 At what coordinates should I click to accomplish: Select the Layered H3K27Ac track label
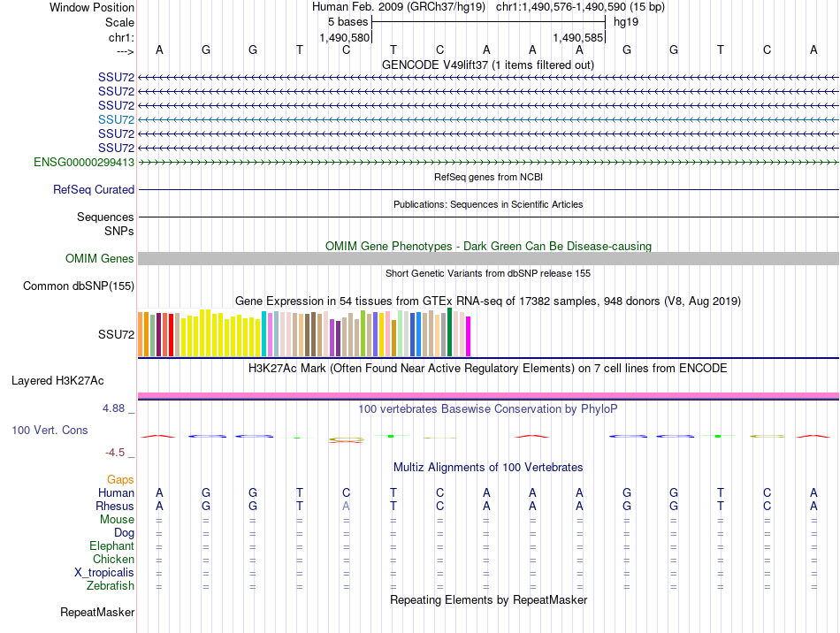(57, 381)
